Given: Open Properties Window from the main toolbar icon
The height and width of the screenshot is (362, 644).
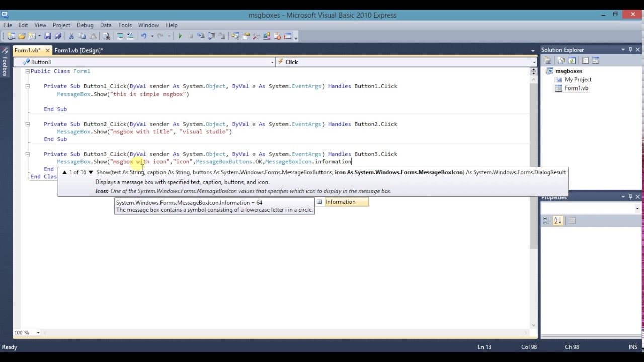Looking at the screenshot, I should (246, 36).
